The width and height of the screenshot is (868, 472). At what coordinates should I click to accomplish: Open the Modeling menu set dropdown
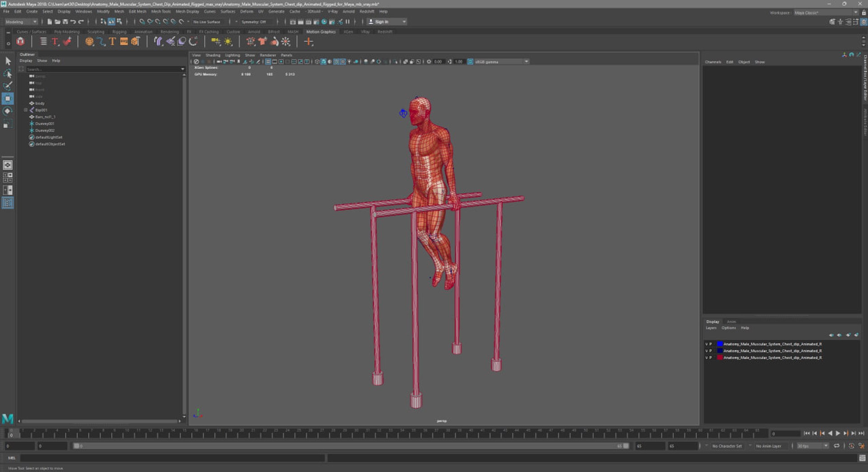[21, 22]
